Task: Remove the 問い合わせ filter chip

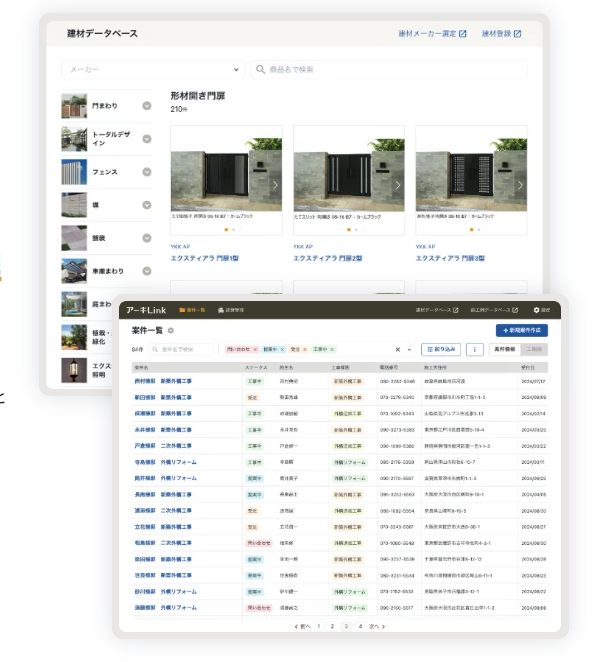Action: coord(255,349)
